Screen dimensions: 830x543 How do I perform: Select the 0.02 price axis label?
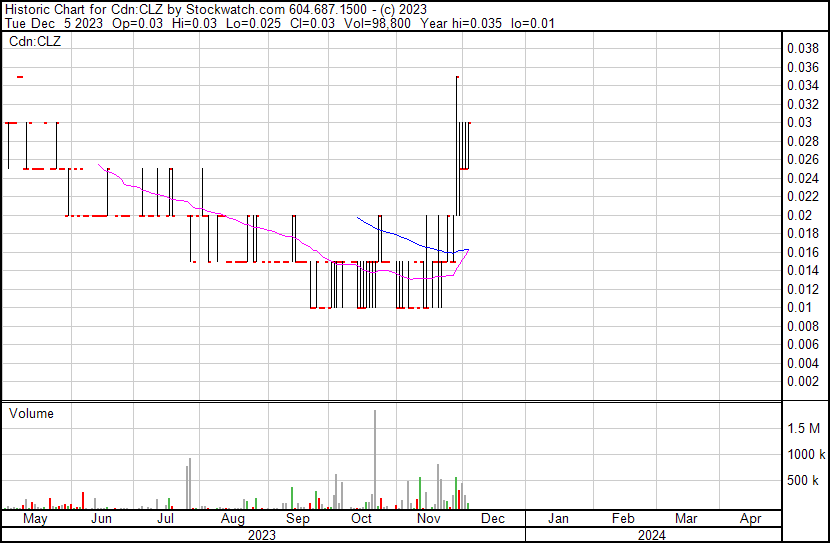799,215
